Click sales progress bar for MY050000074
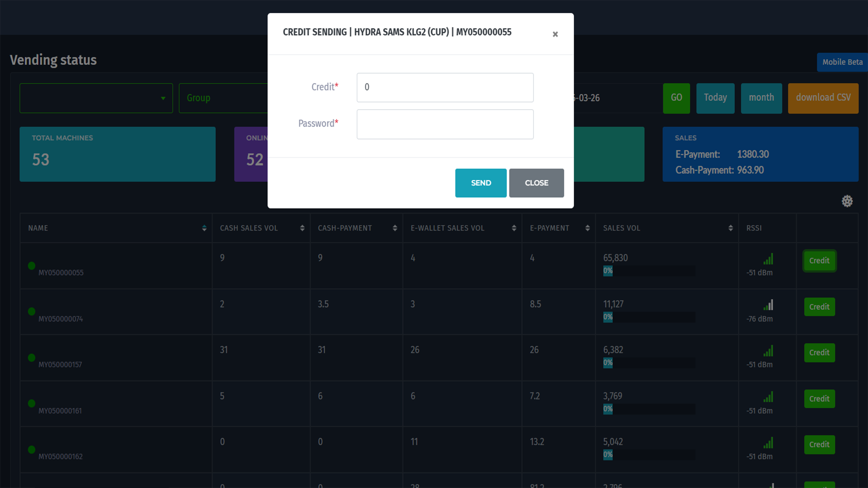 649,317
